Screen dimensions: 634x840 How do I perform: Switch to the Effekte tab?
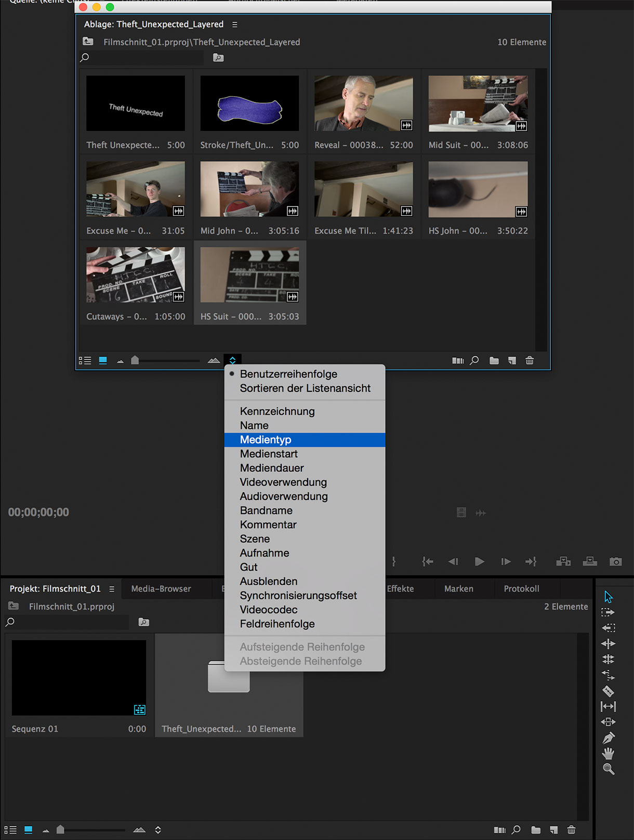(400, 589)
